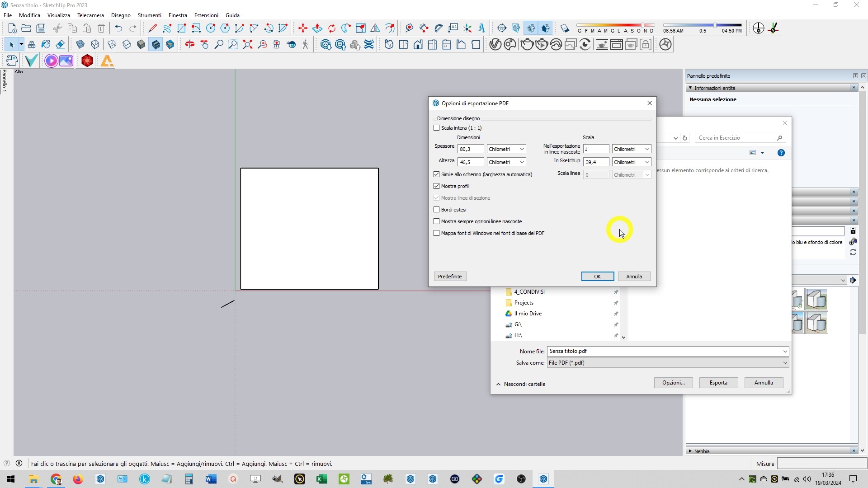Enable Mostra sempre opzioni linee nascoste
This screenshot has height=488, width=868.
(x=436, y=221)
